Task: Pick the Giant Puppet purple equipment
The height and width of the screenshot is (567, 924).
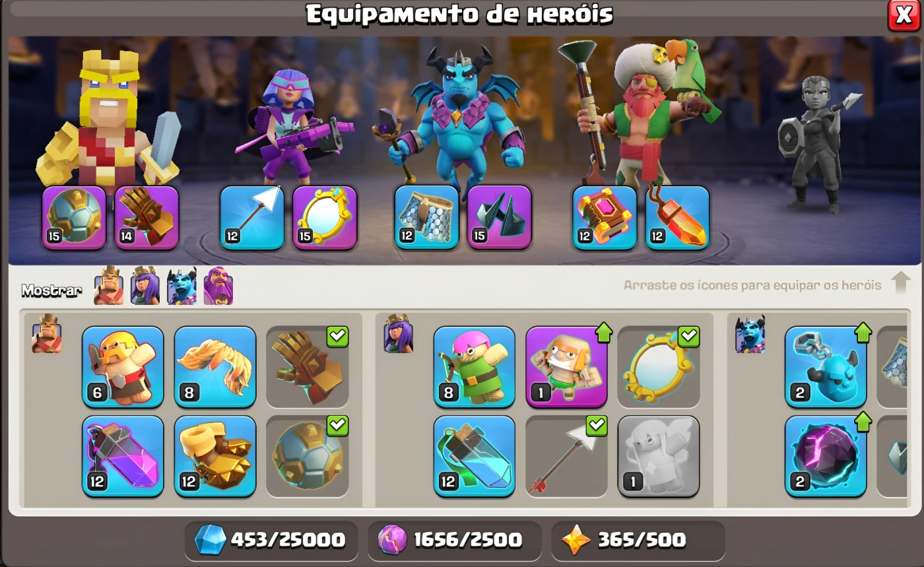Action: pos(567,367)
